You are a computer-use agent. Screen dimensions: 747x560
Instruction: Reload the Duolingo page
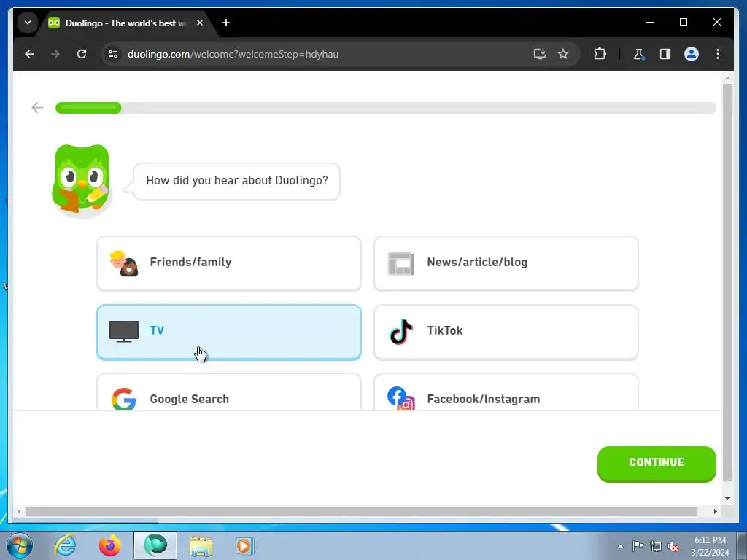point(82,54)
